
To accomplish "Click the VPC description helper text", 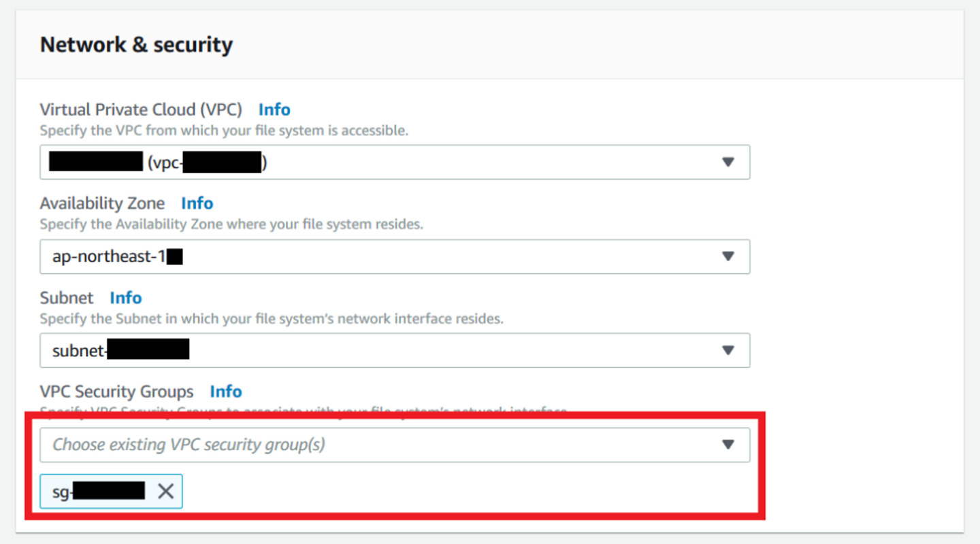I will click(224, 131).
